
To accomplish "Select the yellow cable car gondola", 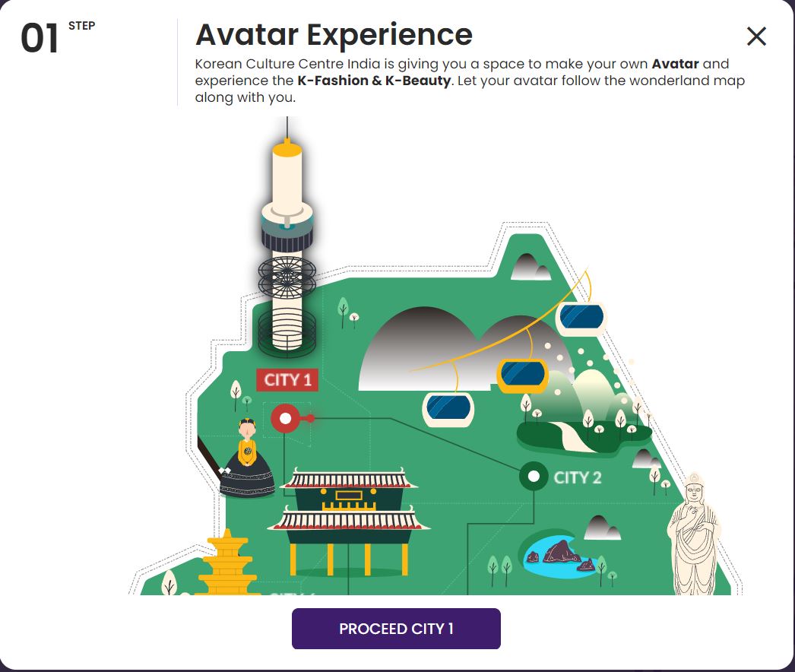I will coord(522,376).
